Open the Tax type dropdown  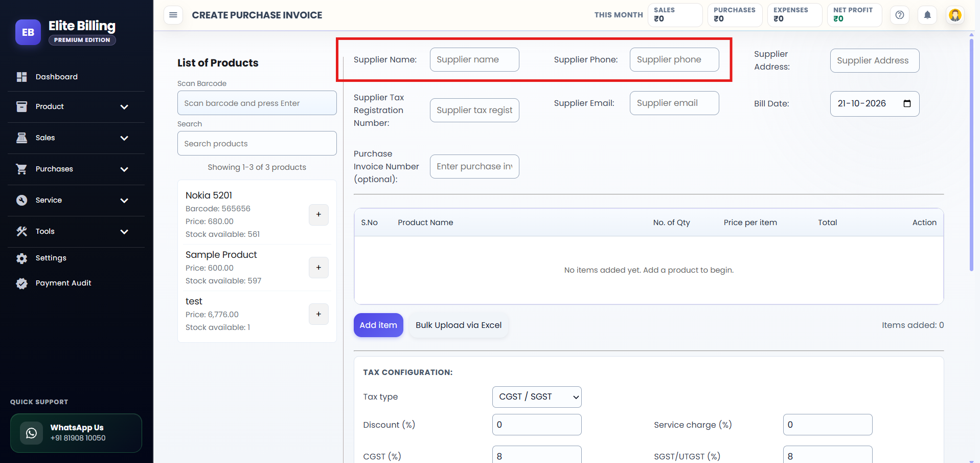[x=537, y=397]
